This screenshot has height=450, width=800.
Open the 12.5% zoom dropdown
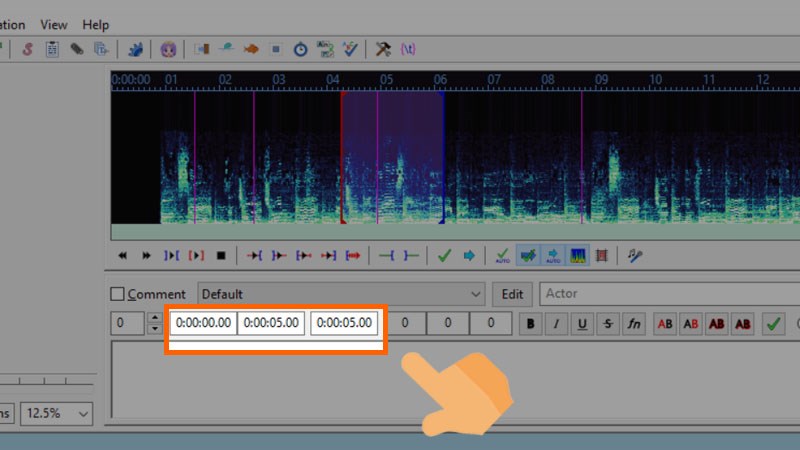pyautogui.click(x=57, y=413)
